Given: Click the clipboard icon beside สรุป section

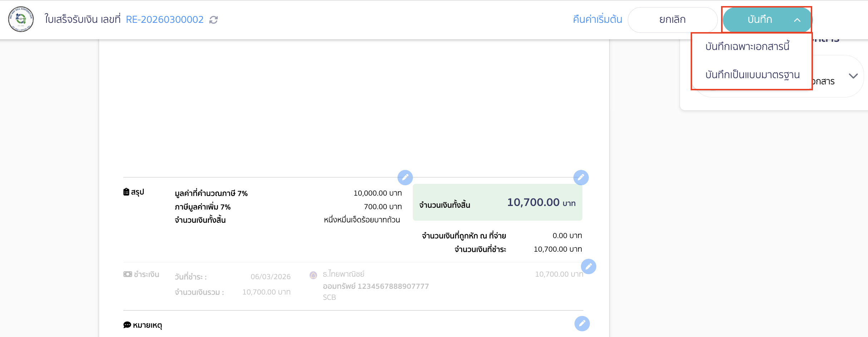Looking at the screenshot, I should click(127, 192).
